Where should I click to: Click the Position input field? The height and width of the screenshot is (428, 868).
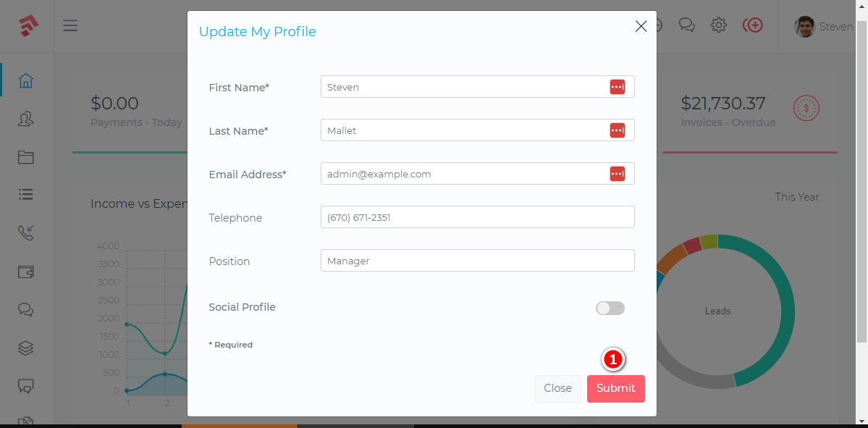pos(477,261)
